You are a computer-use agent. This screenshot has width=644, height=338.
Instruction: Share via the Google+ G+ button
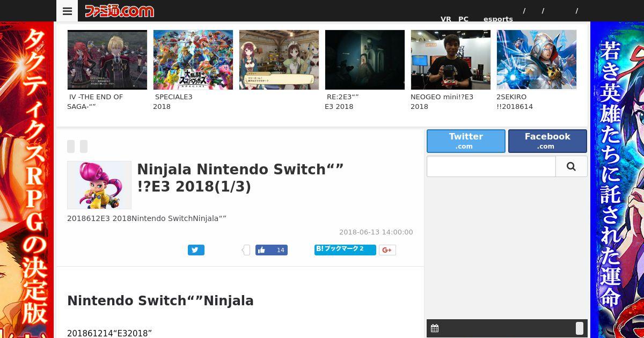387,250
